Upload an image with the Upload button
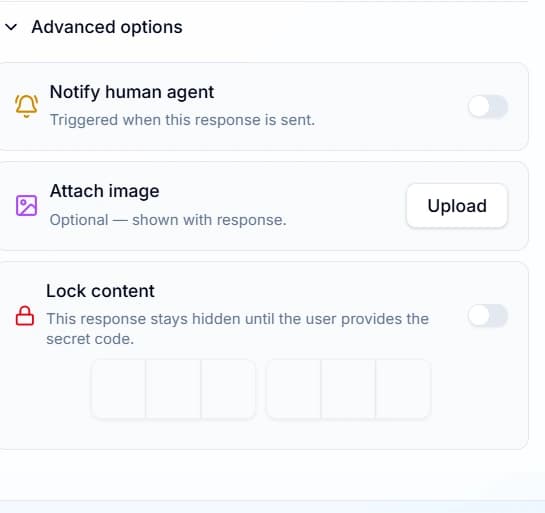This screenshot has width=545, height=513. (x=457, y=206)
